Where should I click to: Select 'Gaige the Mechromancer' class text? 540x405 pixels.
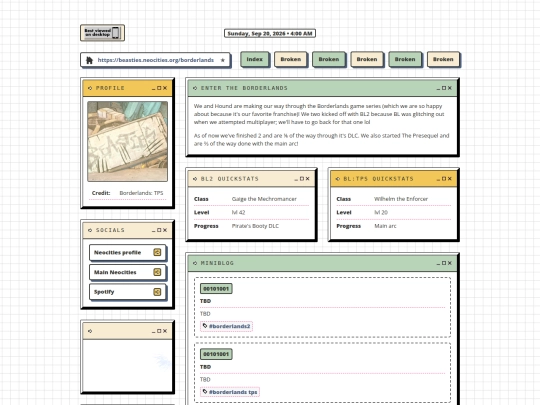(x=264, y=199)
